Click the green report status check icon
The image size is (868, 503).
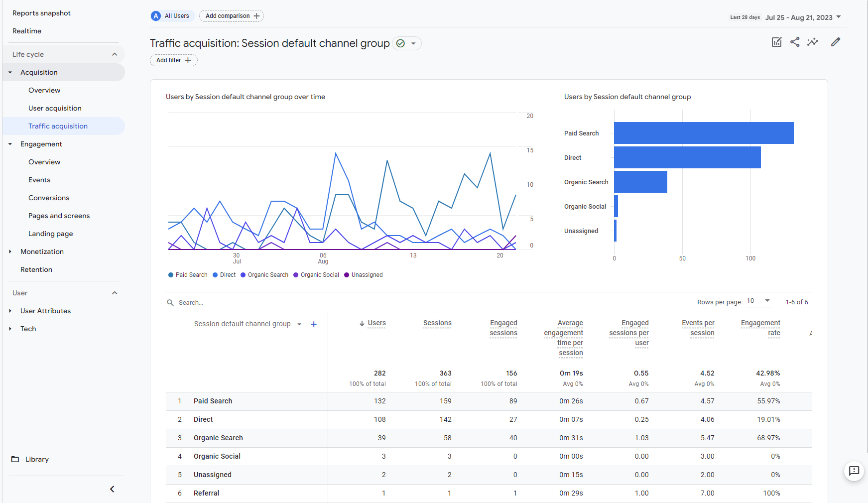[400, 43]
